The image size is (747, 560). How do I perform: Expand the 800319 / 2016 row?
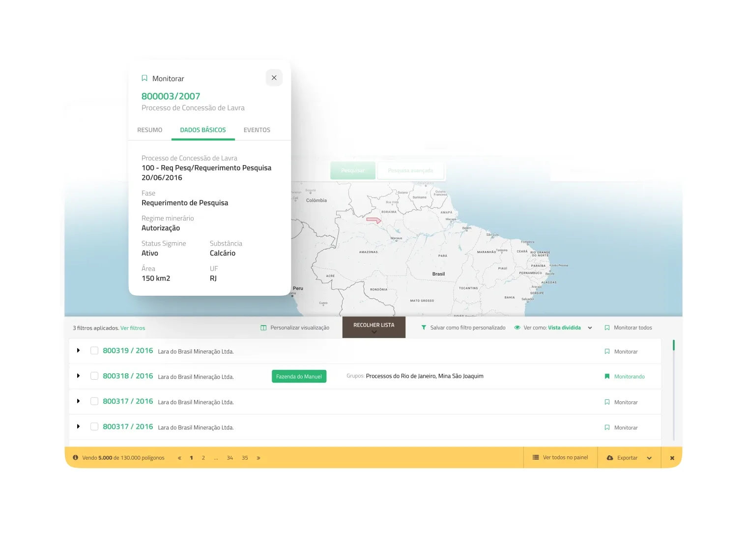point(79,351)
